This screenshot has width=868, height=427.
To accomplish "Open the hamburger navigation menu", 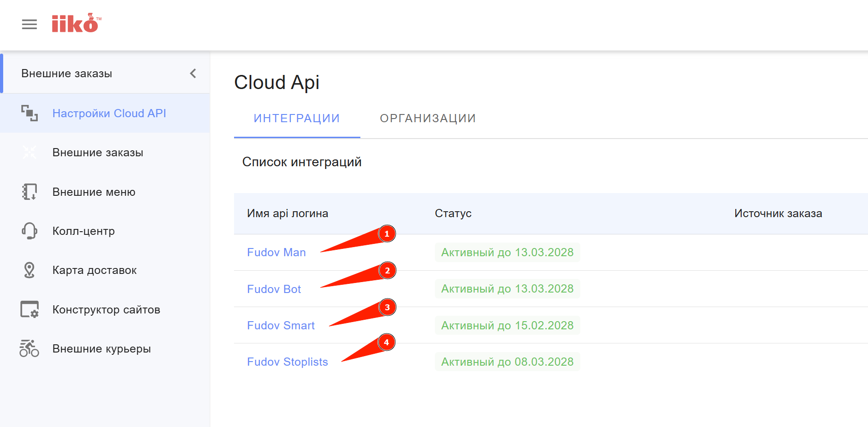I will pyautogui.click(x=30, y=25).
